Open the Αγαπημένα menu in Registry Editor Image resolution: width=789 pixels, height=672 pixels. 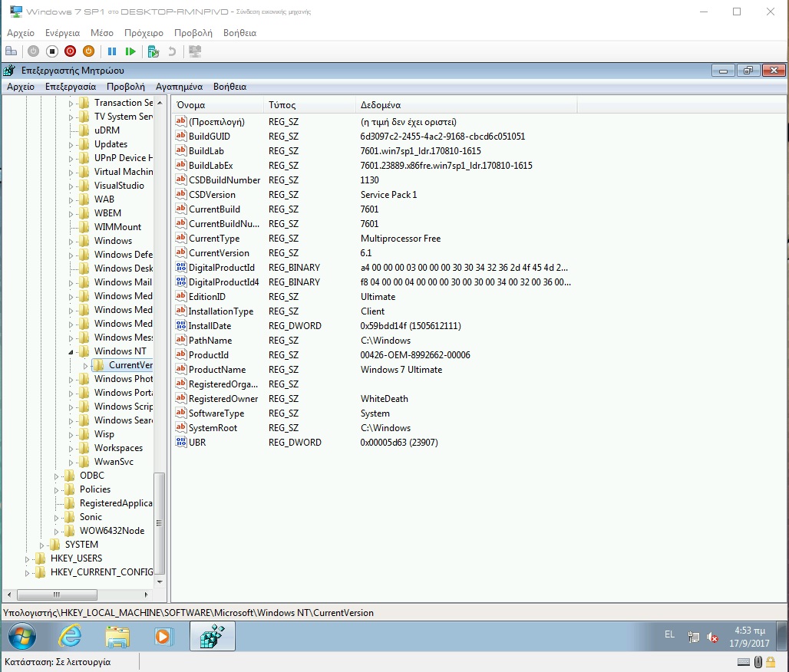tap(179, 87)
